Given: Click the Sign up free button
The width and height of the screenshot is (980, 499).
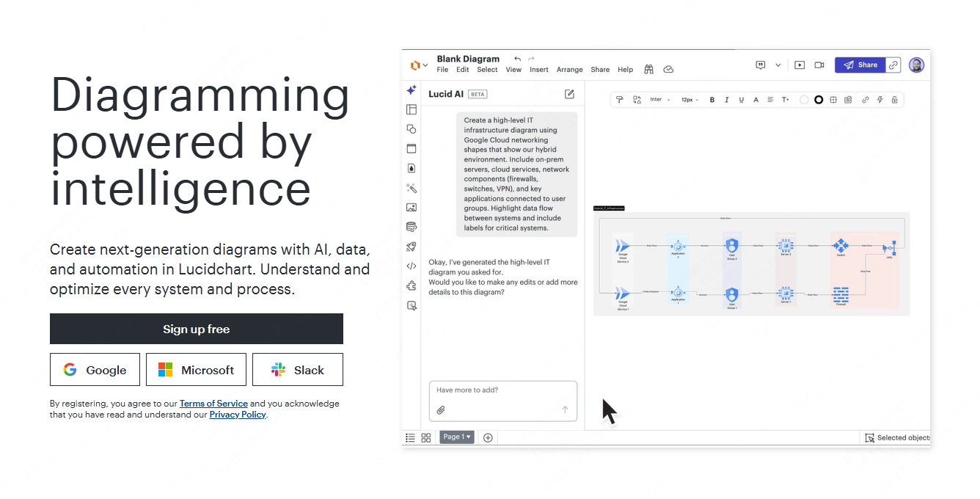Looking at the screenshot, I should [x=197, y=329].
